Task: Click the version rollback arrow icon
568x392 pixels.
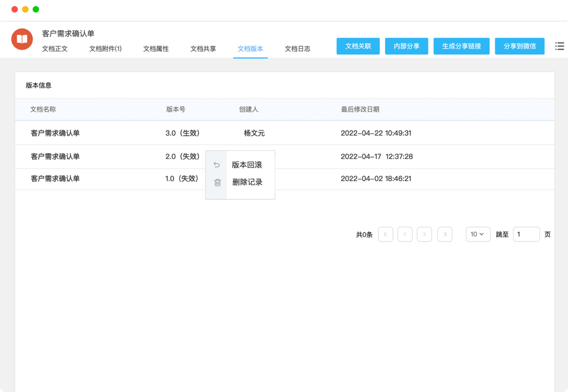Action: (217, 165)
